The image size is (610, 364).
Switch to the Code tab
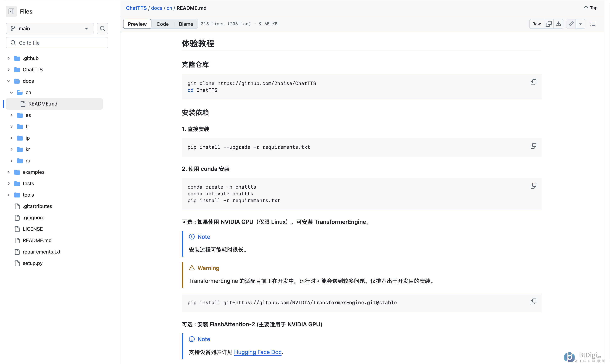tap(163, 24)
